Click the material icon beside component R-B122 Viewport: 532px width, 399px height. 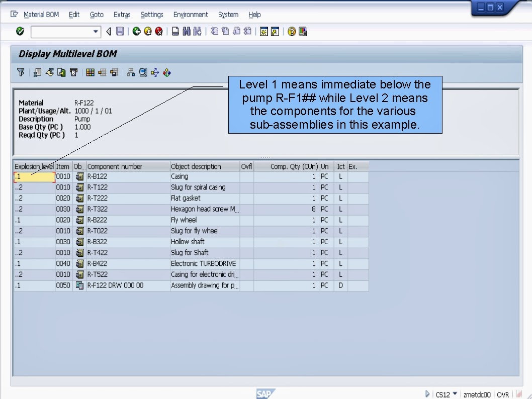[x=79, y=176]
